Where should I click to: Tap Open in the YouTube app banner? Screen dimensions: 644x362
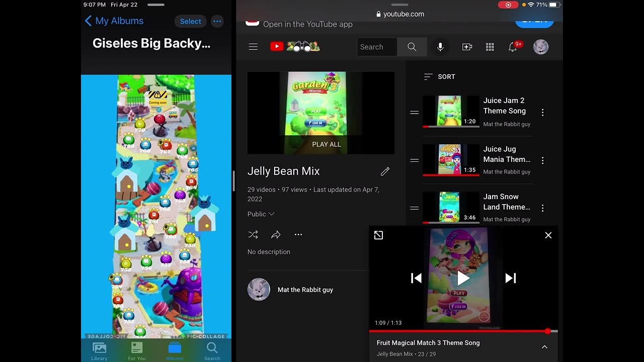pyautogui.click(x=307, y=24)
